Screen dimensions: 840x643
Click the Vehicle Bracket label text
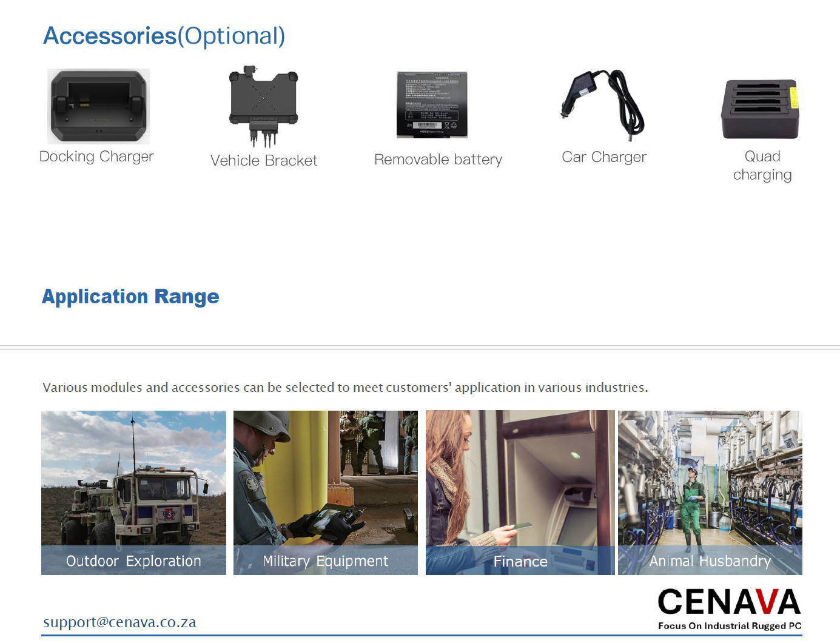click(264, 161)
